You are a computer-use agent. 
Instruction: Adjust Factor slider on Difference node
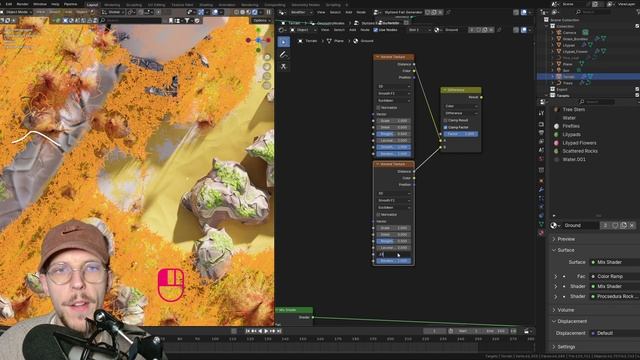(461, 134)
